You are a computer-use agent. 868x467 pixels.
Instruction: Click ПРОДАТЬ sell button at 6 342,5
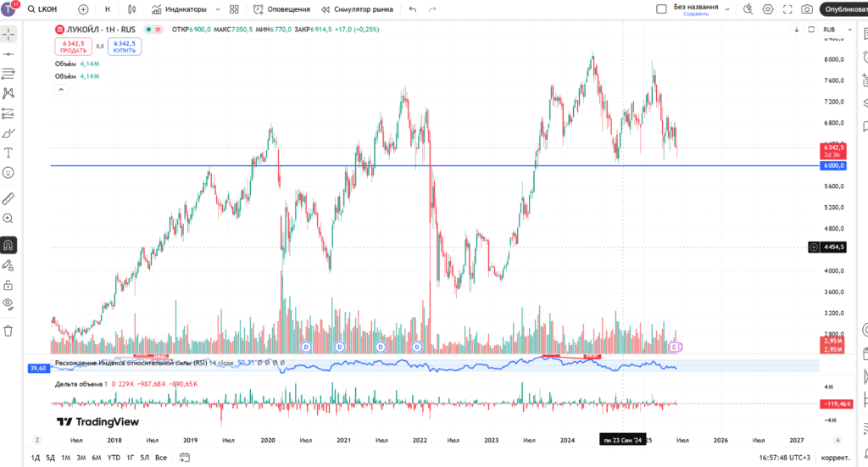click(x=73, y=47)
